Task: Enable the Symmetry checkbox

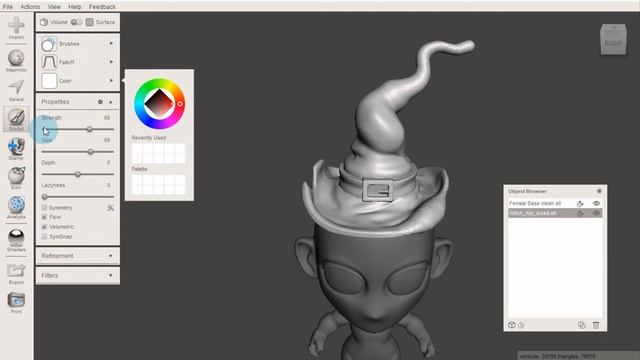Action: tap(44, 208)
